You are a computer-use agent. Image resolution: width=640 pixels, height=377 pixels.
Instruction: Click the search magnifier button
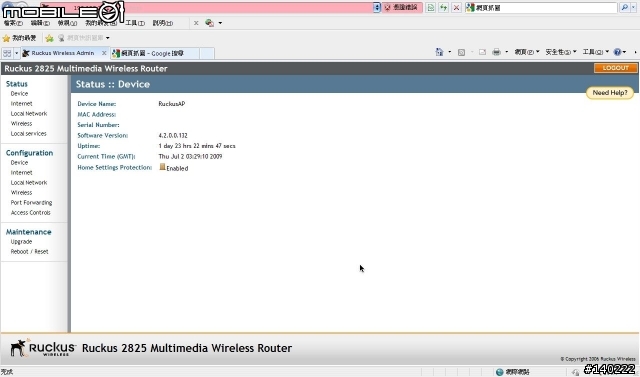pos(624,7)
